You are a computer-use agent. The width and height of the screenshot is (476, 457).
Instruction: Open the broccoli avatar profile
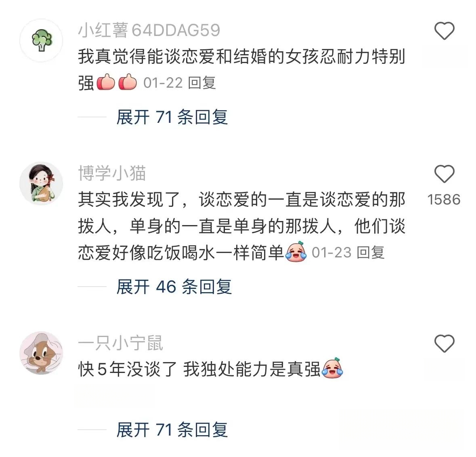click(41, 40)
